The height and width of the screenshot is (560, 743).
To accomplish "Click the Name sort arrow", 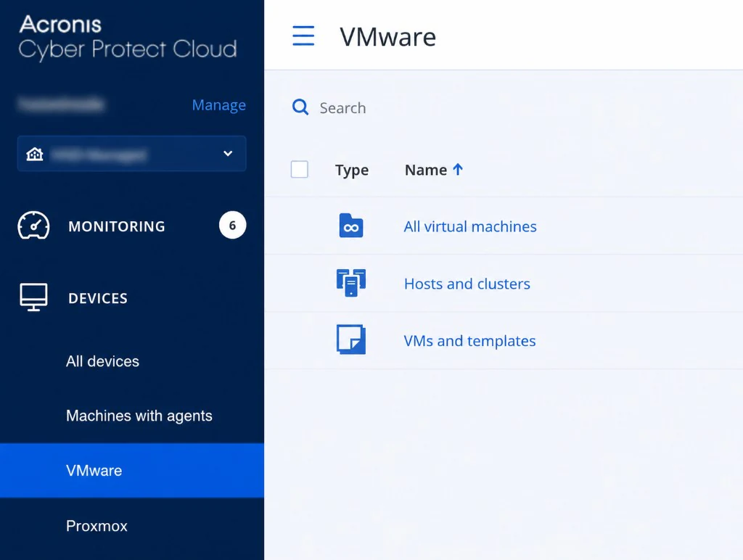I will click(458, 169).
